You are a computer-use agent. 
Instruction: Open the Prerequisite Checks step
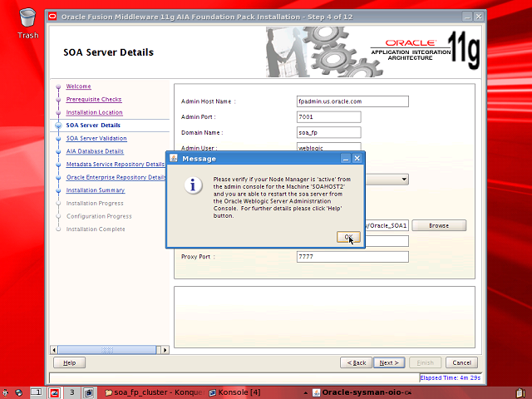[x=94, y=99]
